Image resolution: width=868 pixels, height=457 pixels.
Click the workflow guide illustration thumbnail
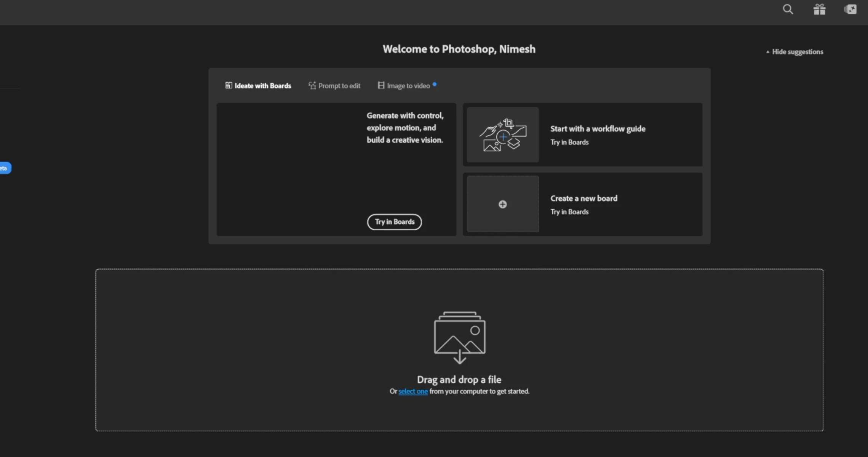point(503,135)
